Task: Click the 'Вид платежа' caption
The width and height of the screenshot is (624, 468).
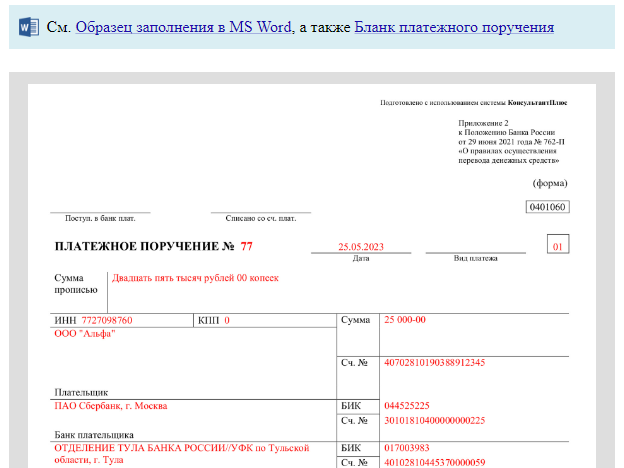Action: coord(476,258)
